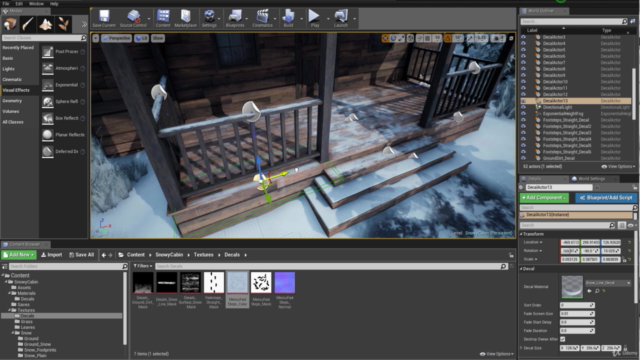The image size is (640, 360).
Task: Open the Cinematics toolbar icon
Action: click(x=262, y=19)
